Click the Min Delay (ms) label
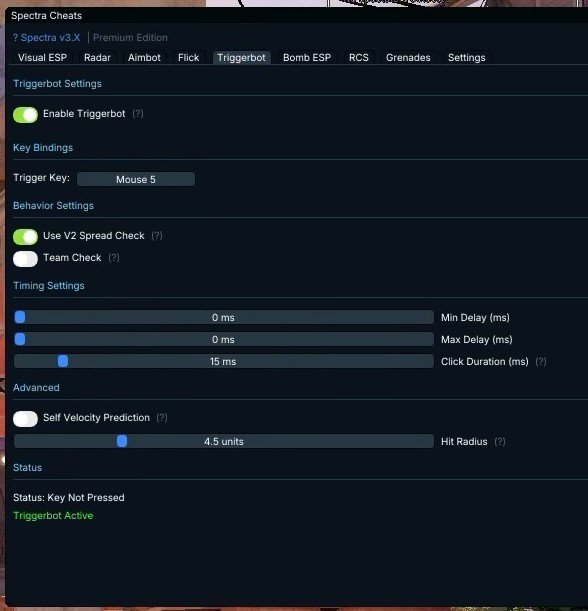 475,318
